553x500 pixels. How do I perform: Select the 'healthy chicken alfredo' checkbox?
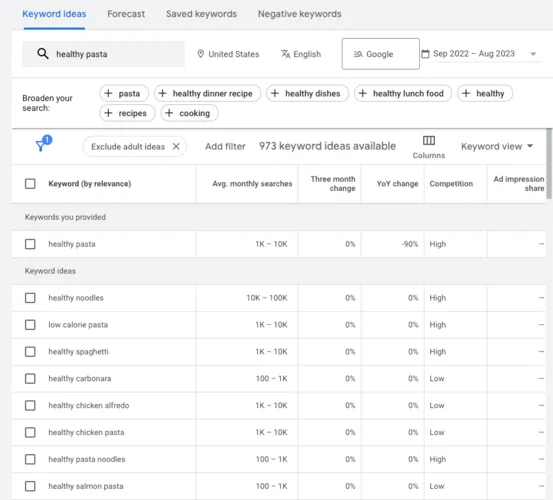point(30,406)
